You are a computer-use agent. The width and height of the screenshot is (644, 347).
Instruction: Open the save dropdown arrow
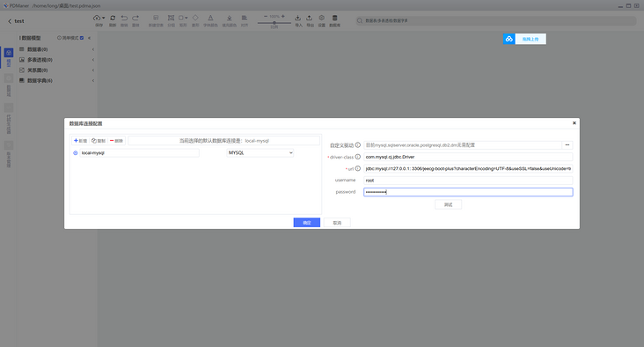(103, 18)
